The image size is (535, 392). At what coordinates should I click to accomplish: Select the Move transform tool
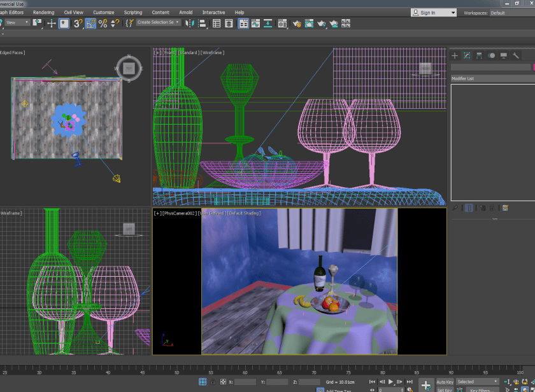pos(52,24)
